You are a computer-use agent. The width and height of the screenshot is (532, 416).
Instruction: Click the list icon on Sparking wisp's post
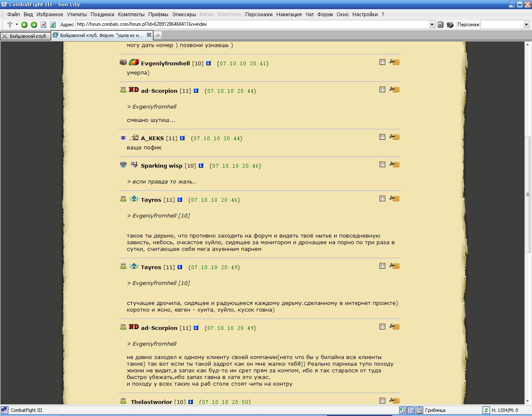[382, 164]
